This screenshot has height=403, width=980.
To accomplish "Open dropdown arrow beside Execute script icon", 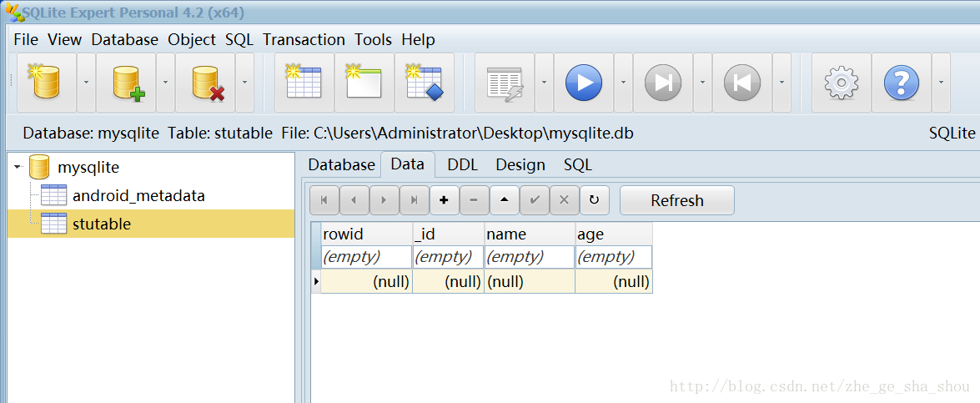I will tap(545, 83).
